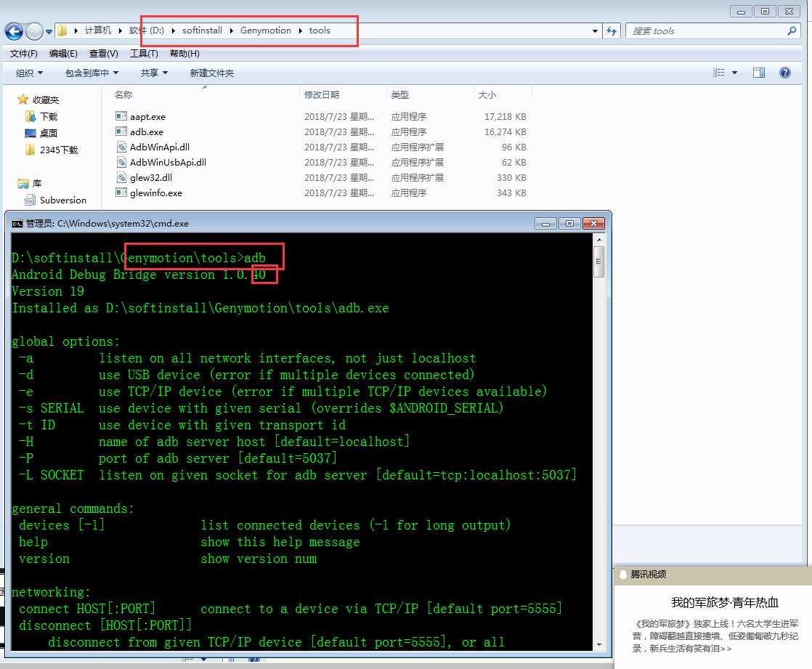Select Subversion in the navigation pane
Screen dimensions: 812x669
(62, 200)
